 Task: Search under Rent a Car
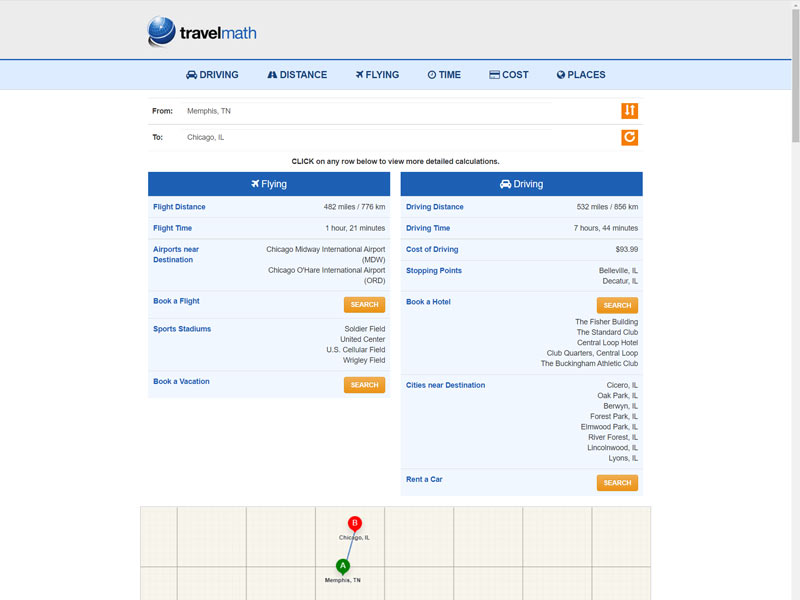pyautogui.click(x=617, y=483)
